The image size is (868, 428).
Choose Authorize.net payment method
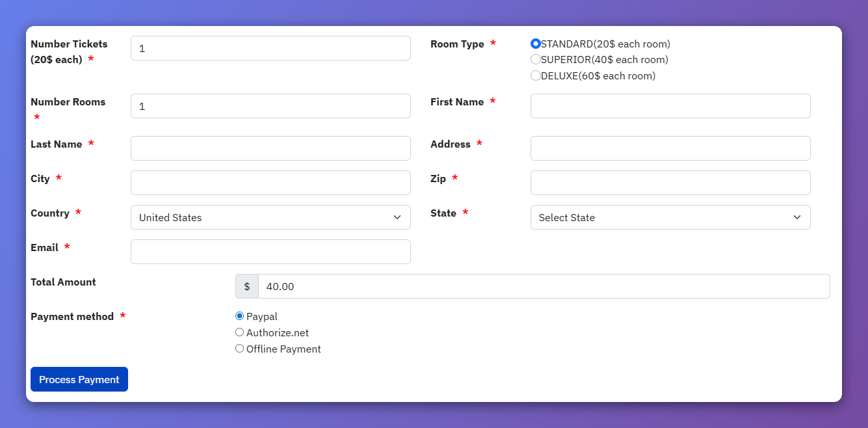[239, 332]
